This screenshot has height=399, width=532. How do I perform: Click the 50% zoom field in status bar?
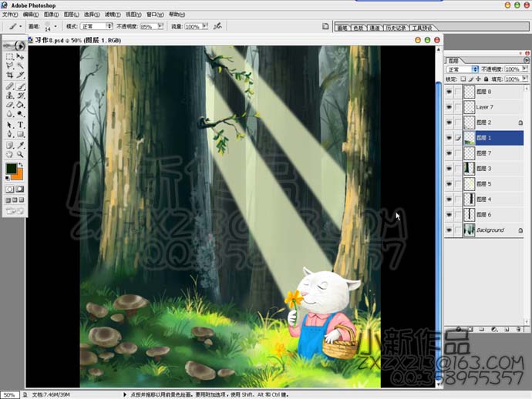9,395
